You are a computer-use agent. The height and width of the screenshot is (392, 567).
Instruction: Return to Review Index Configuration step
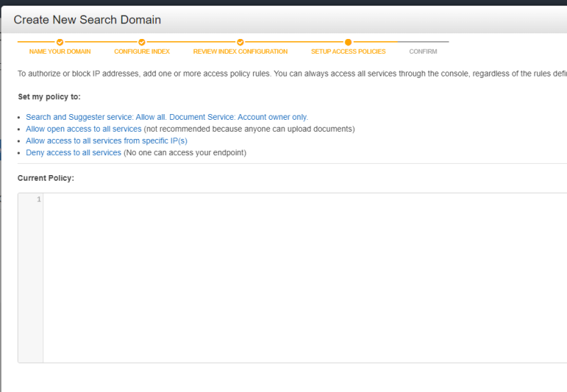[240, 52]
